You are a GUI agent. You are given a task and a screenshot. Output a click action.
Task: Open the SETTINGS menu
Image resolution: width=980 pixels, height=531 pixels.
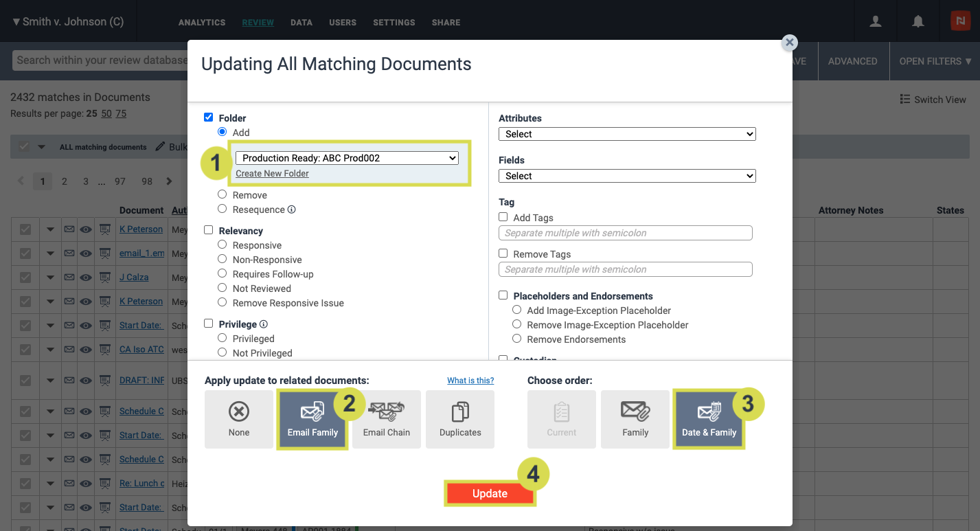tap(394, 23)
